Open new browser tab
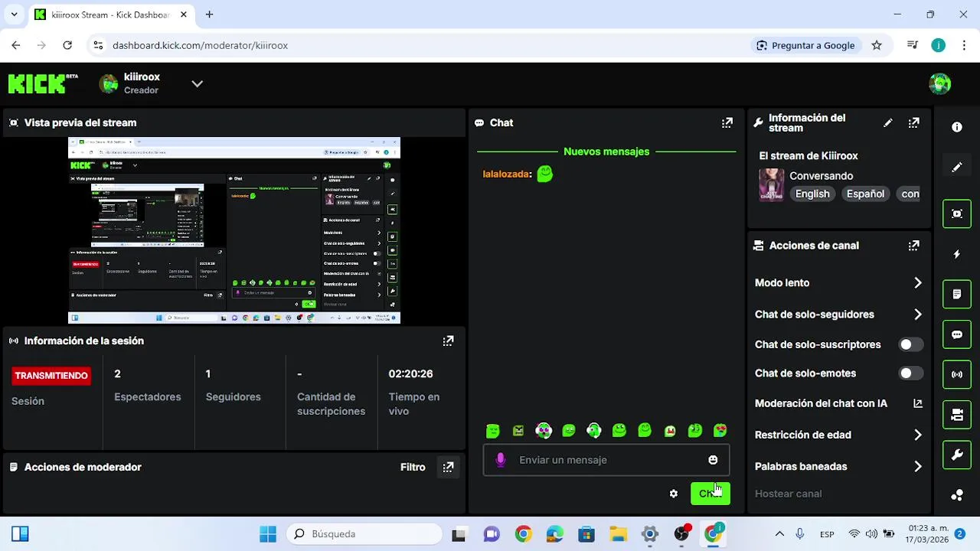The image size is (980, 551). [x=209, y=15]
